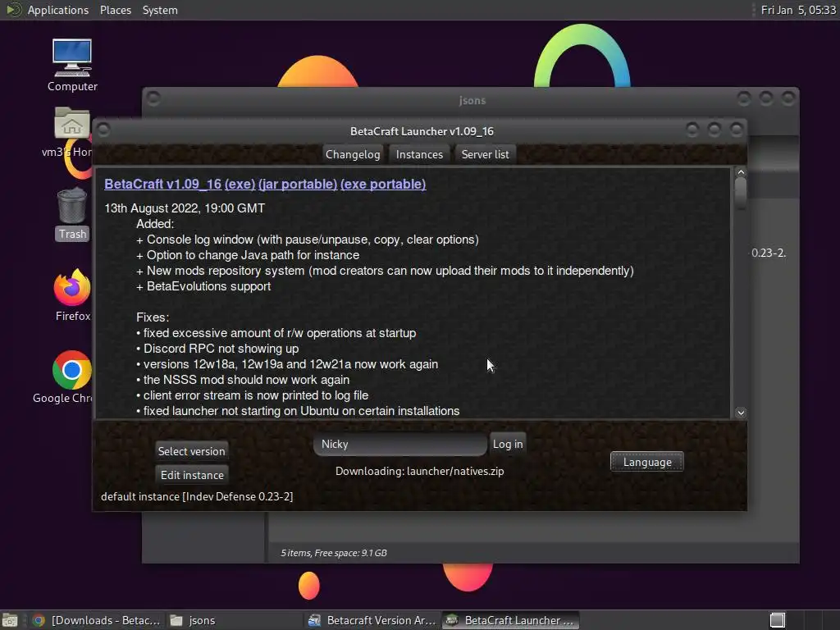Open the (exe) download link
840x630 pixels.
pyautogui.click(x=240, y=184)
